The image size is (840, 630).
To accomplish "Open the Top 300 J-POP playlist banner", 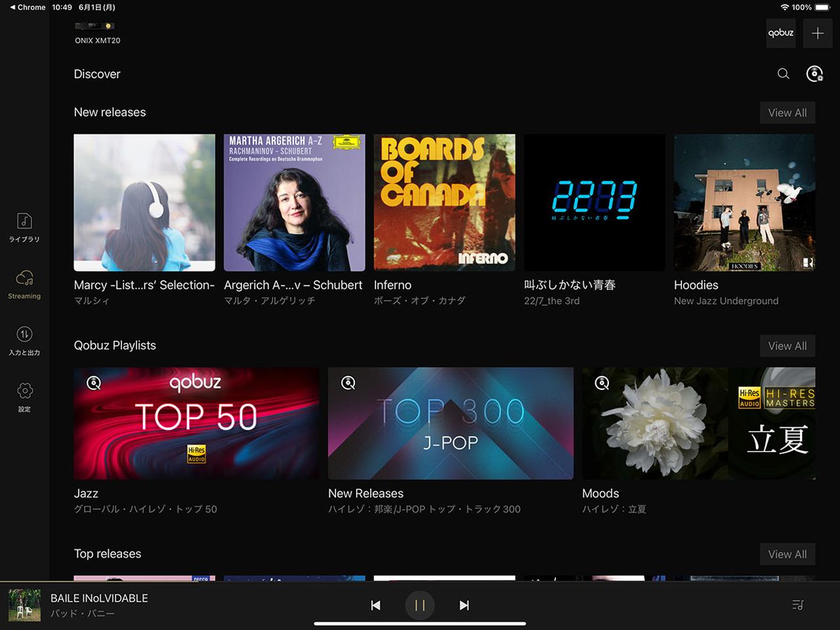I will pos(451,423).
